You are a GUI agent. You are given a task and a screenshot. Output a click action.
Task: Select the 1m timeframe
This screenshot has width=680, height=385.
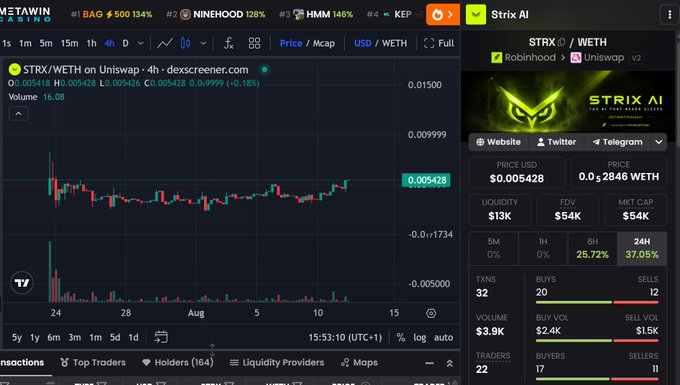25,43
